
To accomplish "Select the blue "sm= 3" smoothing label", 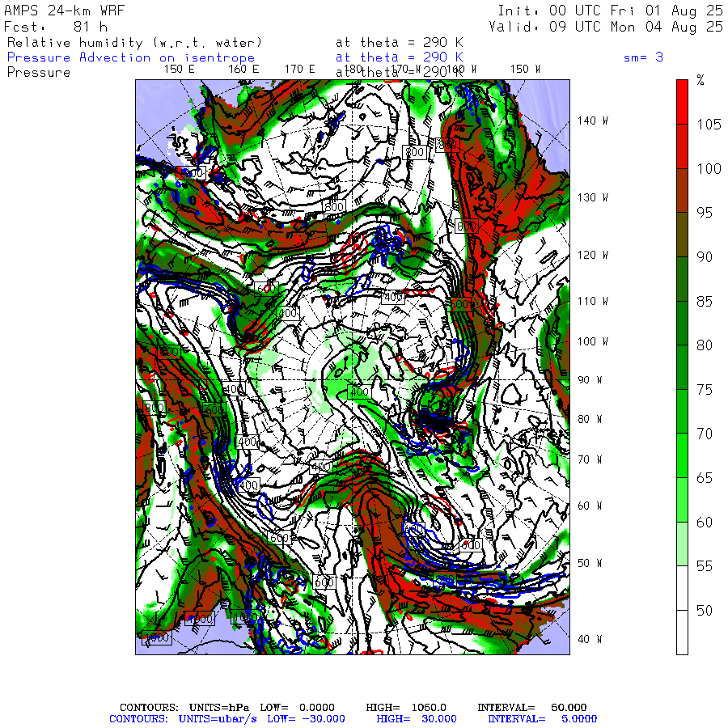I will (x=643, y=57).
